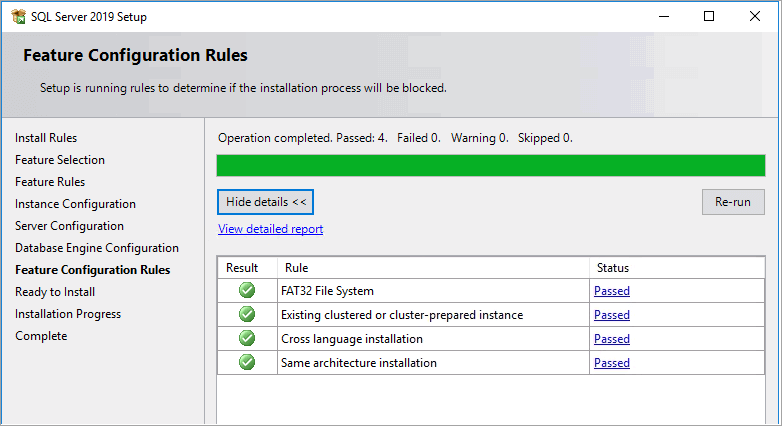
Task: Select Feature Rules step in sidebar
Action: point(50,182)
